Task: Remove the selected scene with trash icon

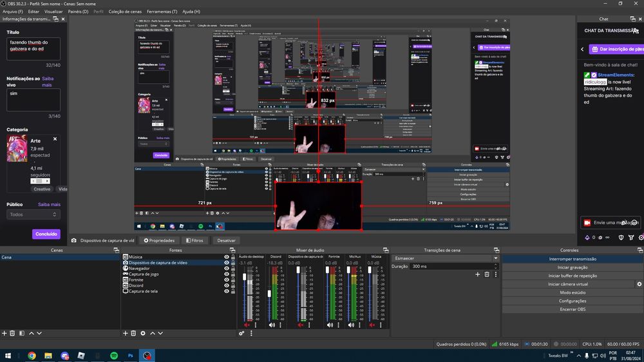Action: [13, 333]
